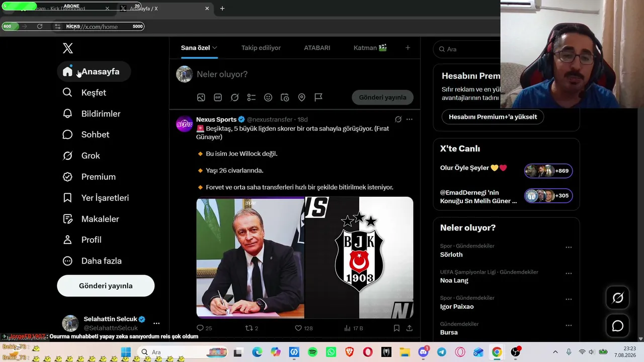Click the flag icon in the composer
This screenshot has width=644, height=362.
click(x=318, y=98)
